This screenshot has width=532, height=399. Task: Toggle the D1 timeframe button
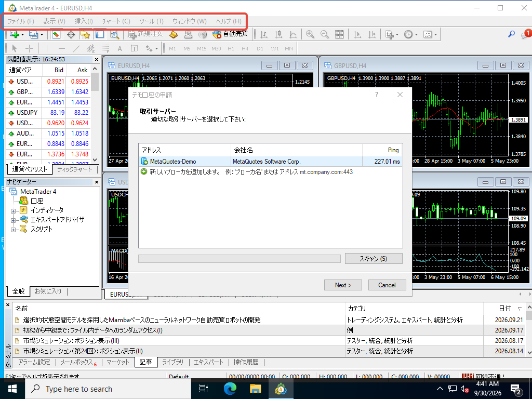coord(260,48)
